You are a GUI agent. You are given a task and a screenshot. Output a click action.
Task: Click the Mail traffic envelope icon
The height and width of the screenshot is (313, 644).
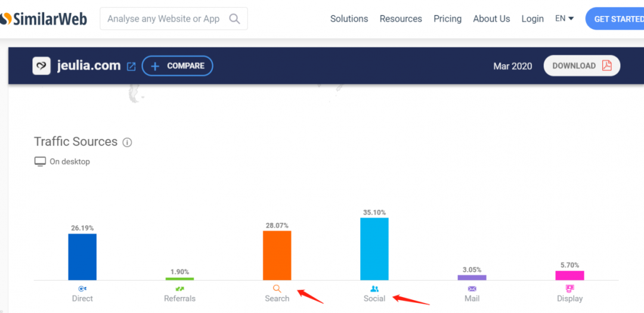tap(472, 289)
